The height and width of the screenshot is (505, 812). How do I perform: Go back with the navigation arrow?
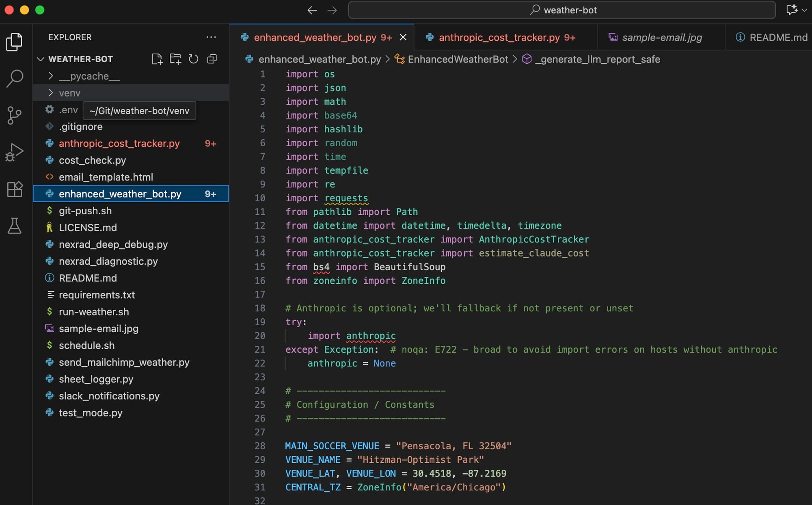pyautogui.click(x=312, y=10)
